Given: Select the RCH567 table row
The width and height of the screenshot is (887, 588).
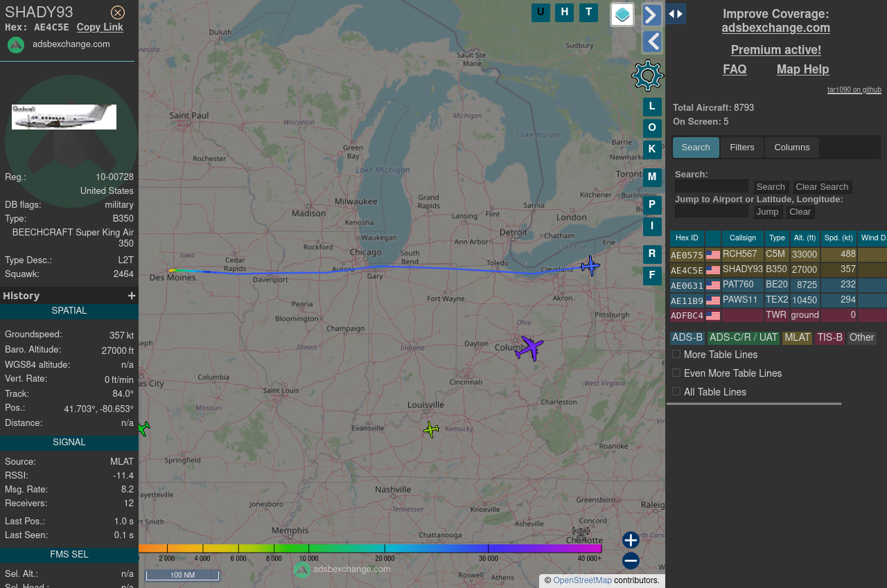Looking at the screenshot, I should click(778, 255).
